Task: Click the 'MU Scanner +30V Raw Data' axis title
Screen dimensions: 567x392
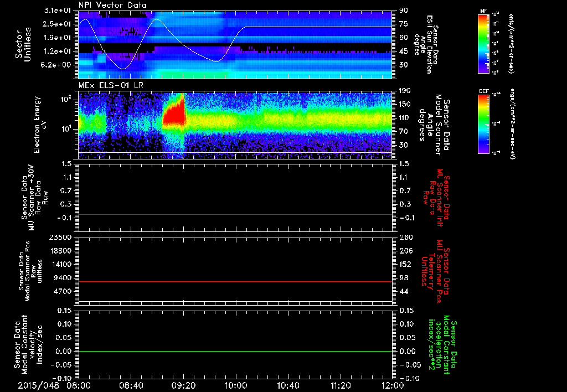Action: point(34,198)
